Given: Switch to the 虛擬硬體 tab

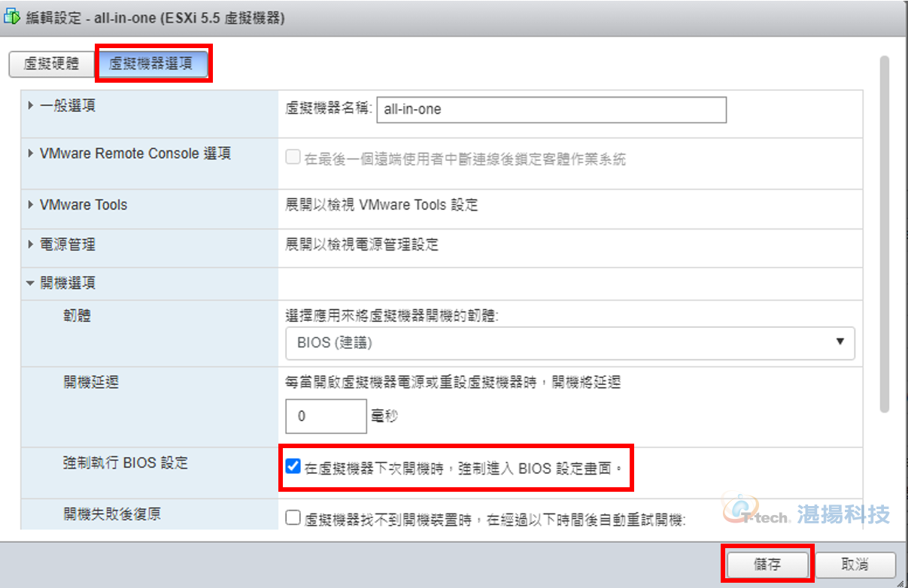Looking at the screenshot, I should click(x=51, y=64).
